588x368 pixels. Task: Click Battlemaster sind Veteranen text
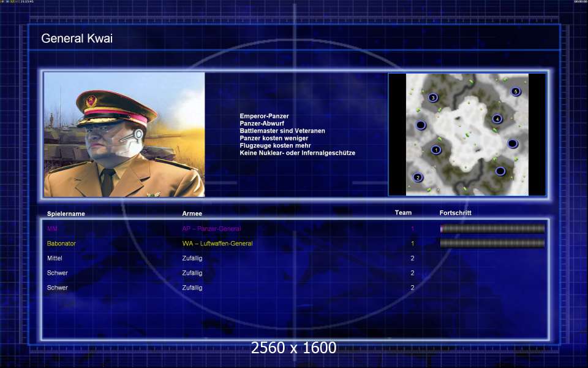click(282, 131)
